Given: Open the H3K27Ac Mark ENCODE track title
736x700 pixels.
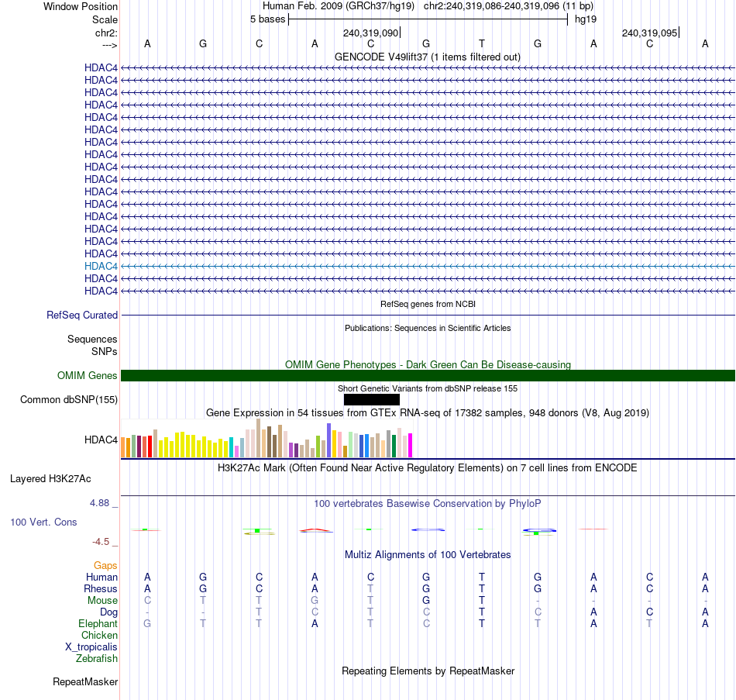Looking at the screenshot, I should pos(428,468).
